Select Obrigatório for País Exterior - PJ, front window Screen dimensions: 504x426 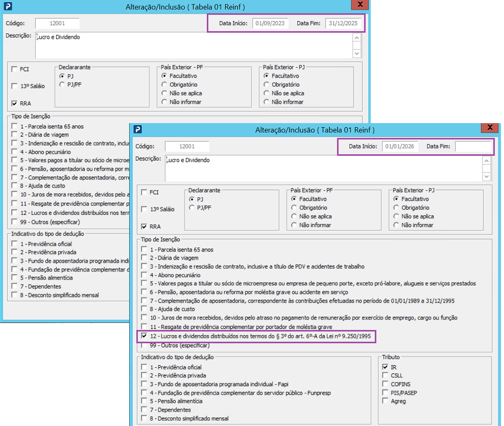pos(396,208)
